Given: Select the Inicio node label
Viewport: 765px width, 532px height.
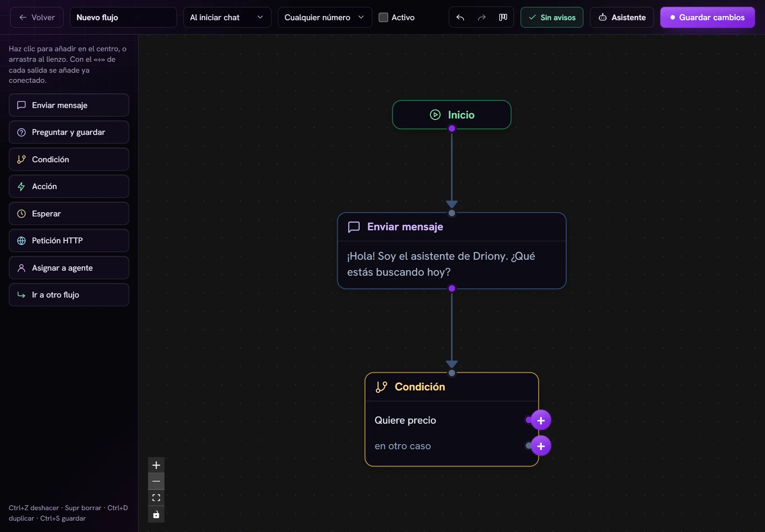Looking at the screenshot, I should (x=461, y=115).
